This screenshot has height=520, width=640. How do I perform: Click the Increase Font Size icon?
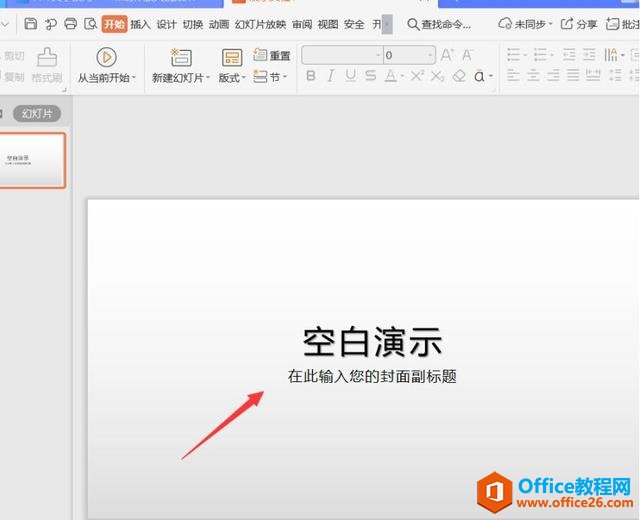[447, 55]
